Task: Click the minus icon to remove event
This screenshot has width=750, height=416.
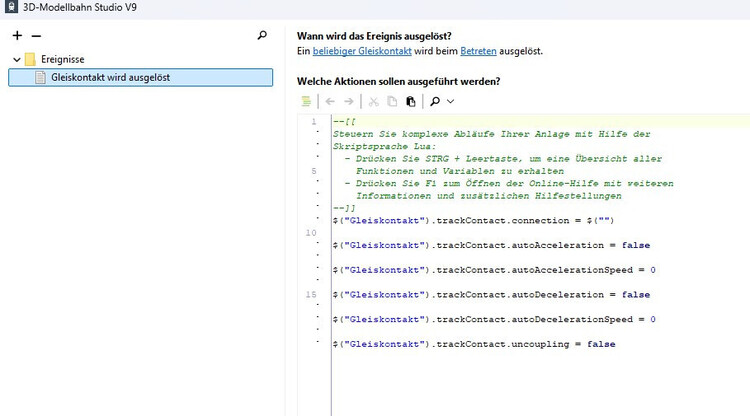Action: 35,35
